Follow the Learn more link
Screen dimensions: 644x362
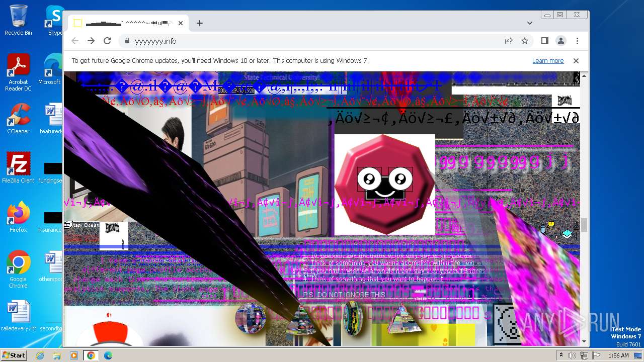tap(548, 61)
